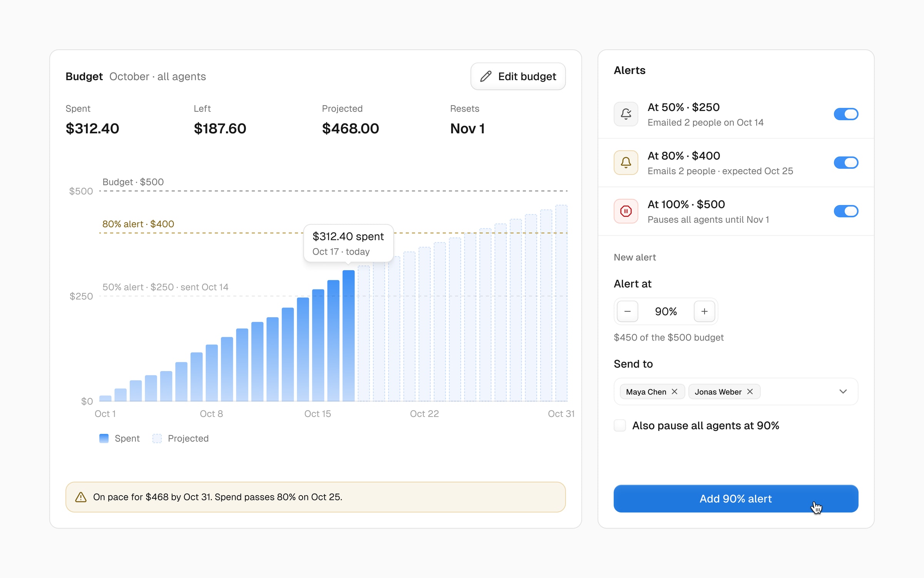924x578 pixels.
Task: Disable the 80% · $400 alert switch
Action: pos(846,163)
